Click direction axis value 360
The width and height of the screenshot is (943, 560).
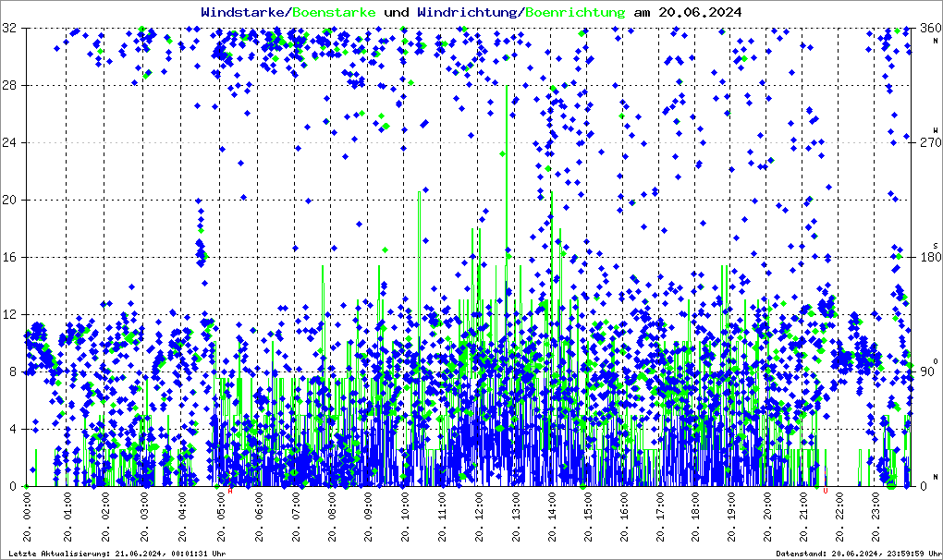tap(930, 29)
